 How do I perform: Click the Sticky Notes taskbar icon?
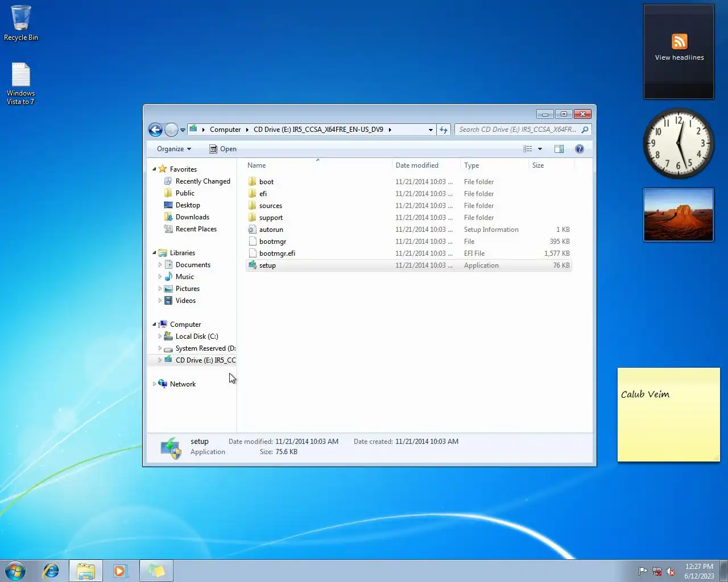pyautogui.click(x=156, y=571)
